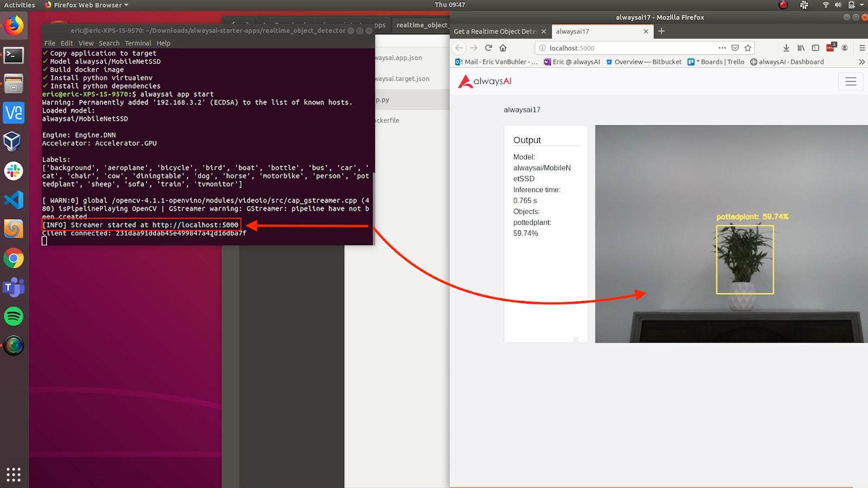Toggle Firefox sidebar view
868x488 pixels.
click(x=815, y=48)
